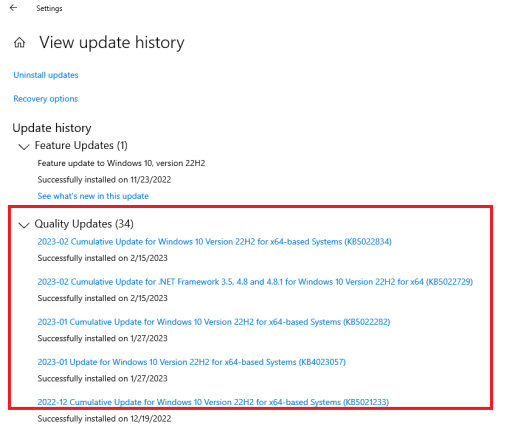Screen dimensions: 532x430
Task: Open the 2022-12 KB5021233 update link
Action: pos(213,402)
